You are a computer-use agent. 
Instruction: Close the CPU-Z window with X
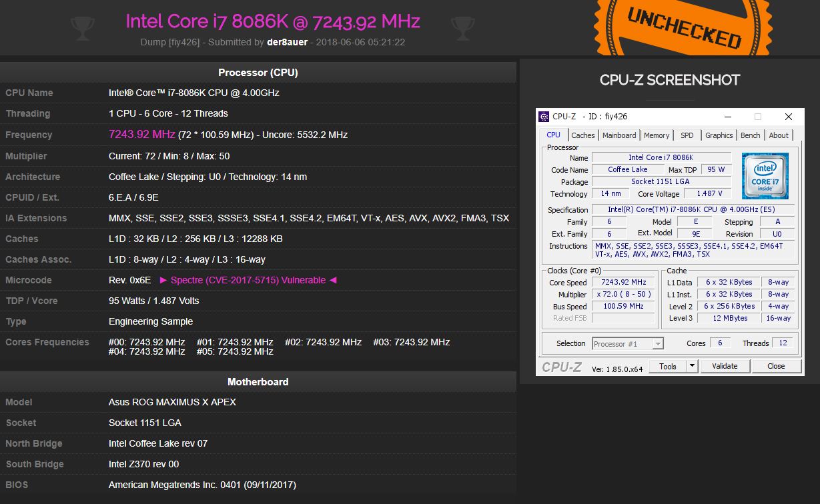click(x=789, y=117)
